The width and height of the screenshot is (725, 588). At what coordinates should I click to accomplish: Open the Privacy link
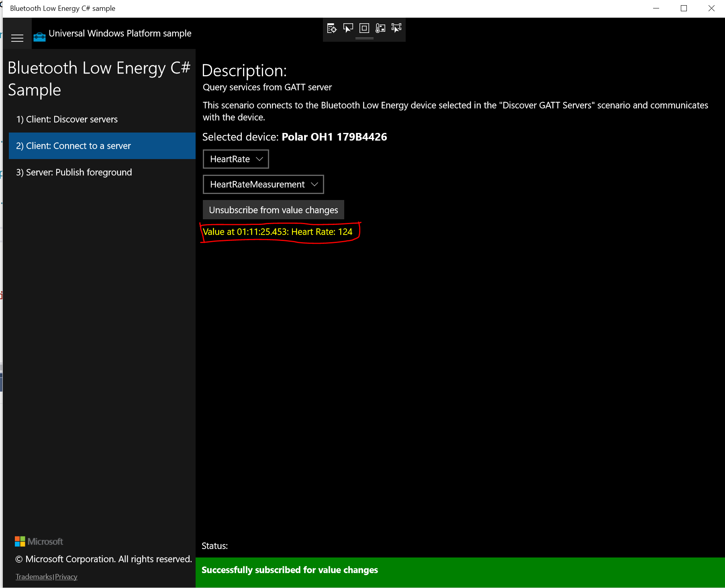[x=66, y=577]
